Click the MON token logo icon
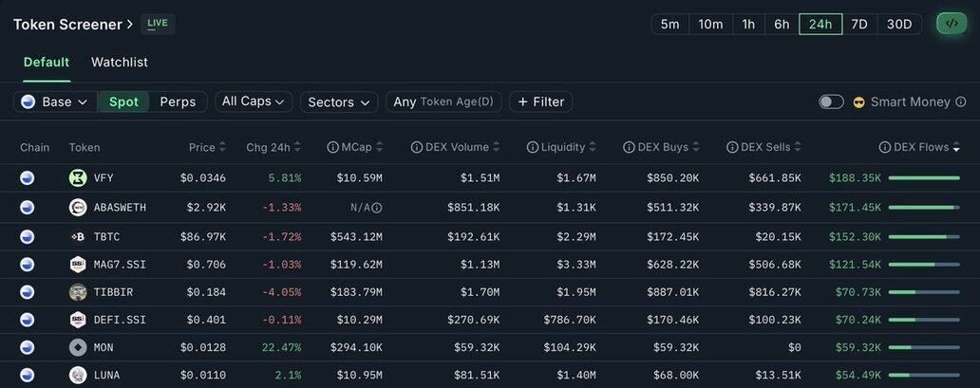980x388 pixels. (x=78, y=347)
